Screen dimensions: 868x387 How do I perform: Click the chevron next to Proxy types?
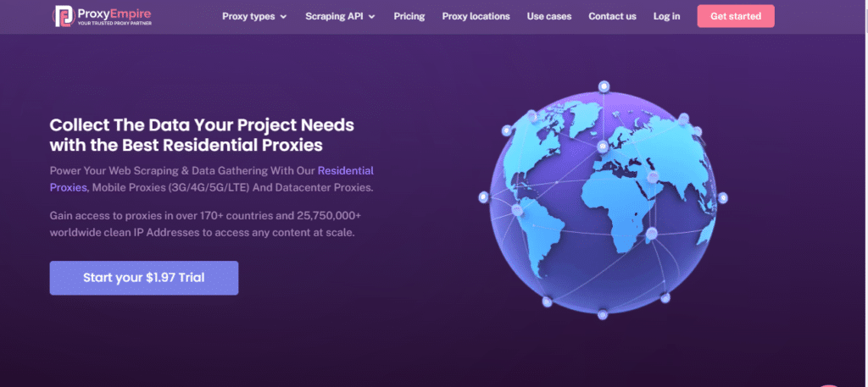point(283,17)
